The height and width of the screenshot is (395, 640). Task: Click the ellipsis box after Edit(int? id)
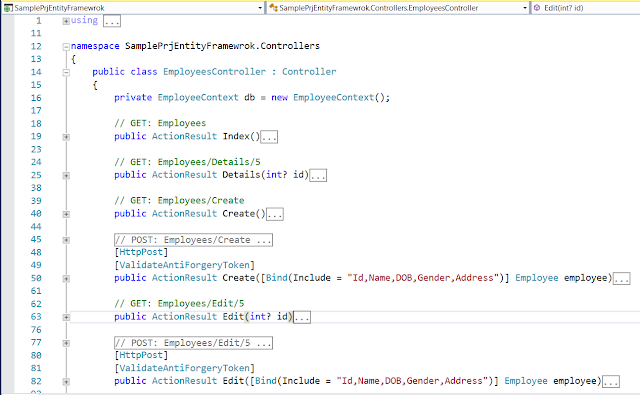302,317
